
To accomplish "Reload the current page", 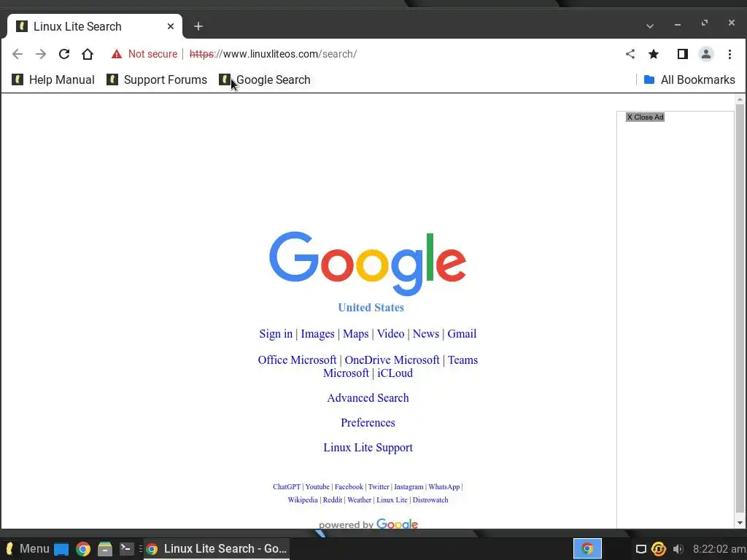I will click(64, 54).
